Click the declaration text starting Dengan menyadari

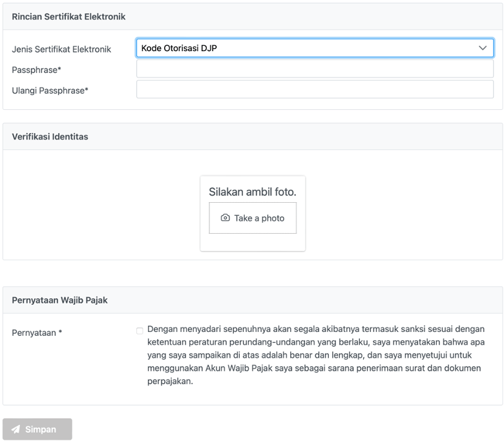(x=315, y=355)
